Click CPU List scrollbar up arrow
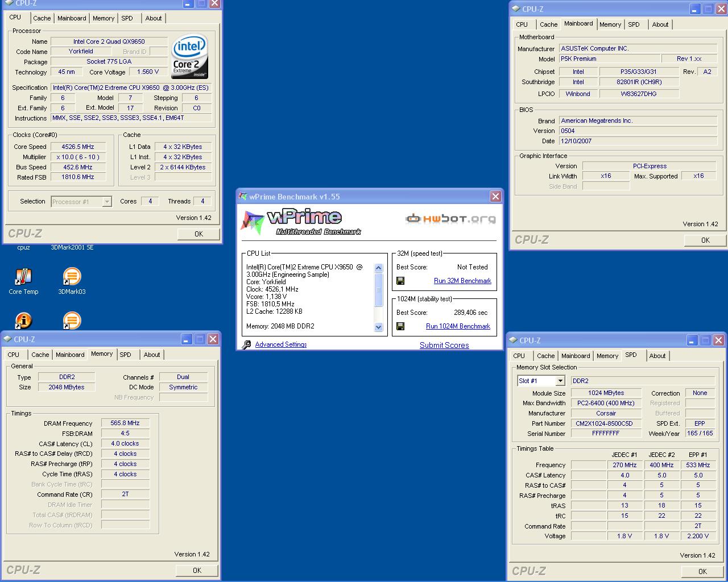 (379, 268)
